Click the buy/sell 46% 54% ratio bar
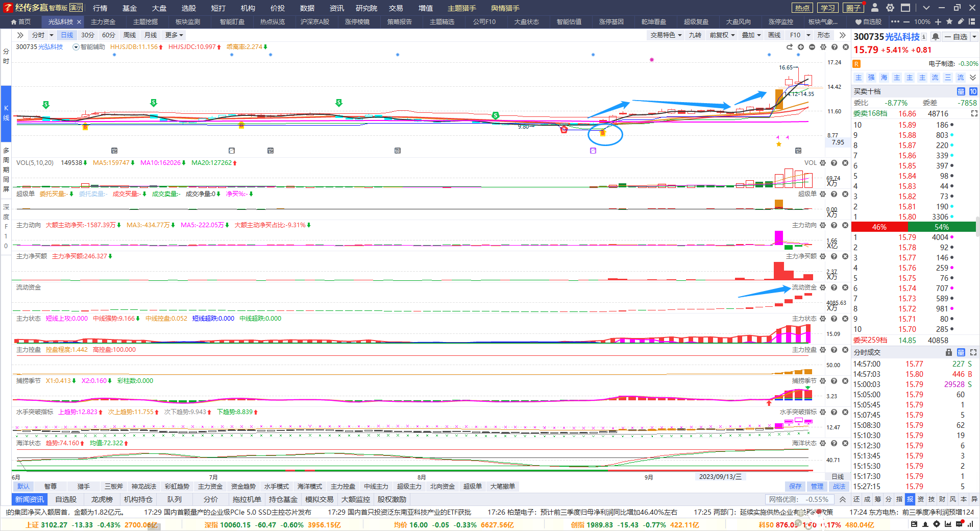Viewport: 980px width, 531px height. [913, 227]
